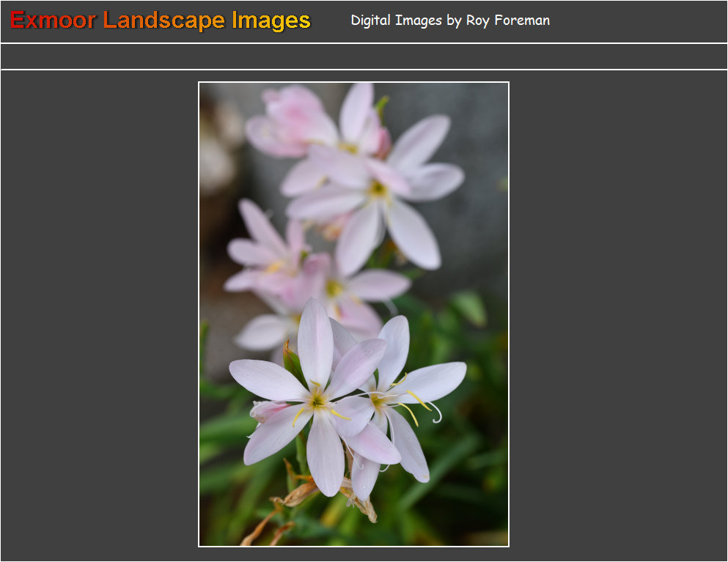Viewport: 728px width, 562px height.
Task: Click the "Exmoor Landscape Images" site title
Action: pos(160,21)
